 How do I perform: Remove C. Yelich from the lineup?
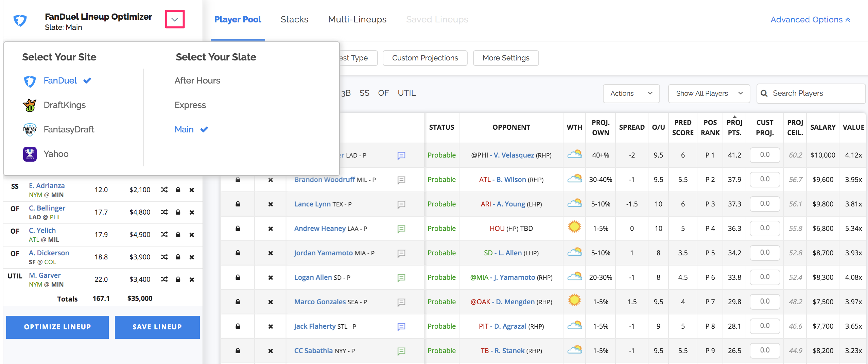192,235
